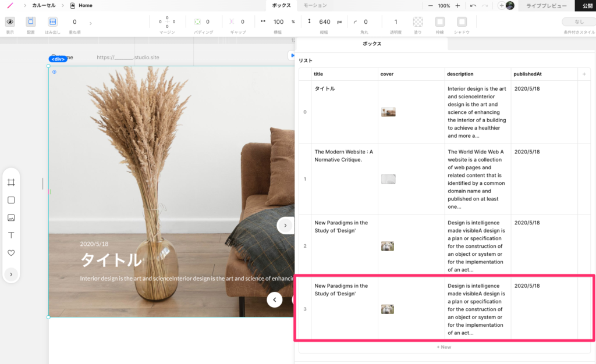This screenshot has width=596, height=364.
Task: Open row 1 cover thumbnail
Action: pos(388,179)
